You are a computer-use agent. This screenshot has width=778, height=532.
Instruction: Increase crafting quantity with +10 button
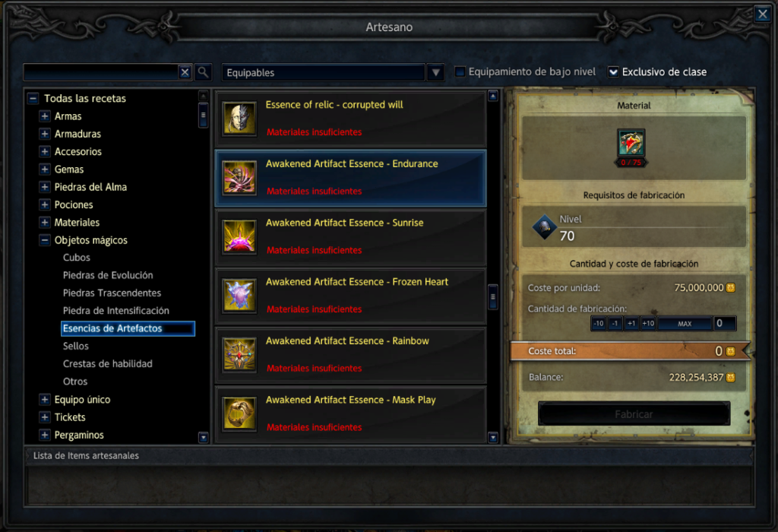(648, 324)
